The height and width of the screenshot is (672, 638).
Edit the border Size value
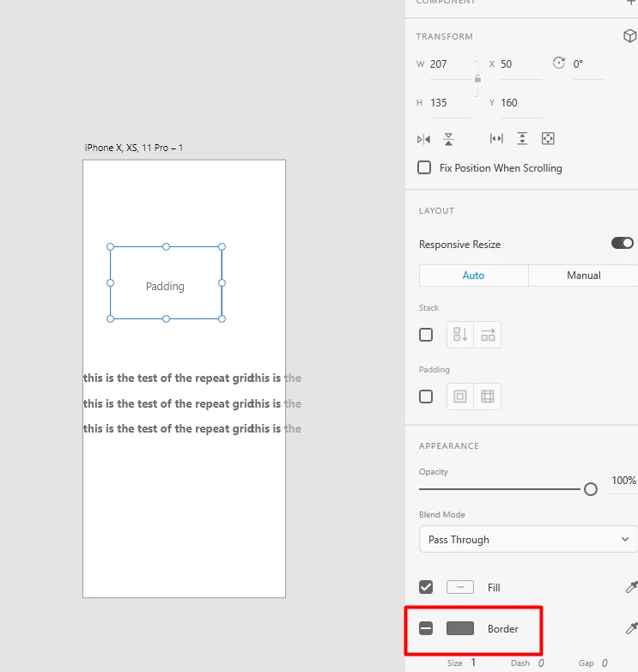coord(473,663)
